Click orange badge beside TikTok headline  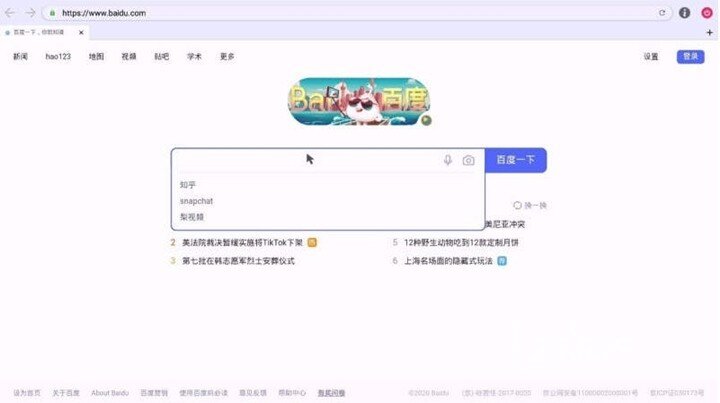(x=312, y=242)
